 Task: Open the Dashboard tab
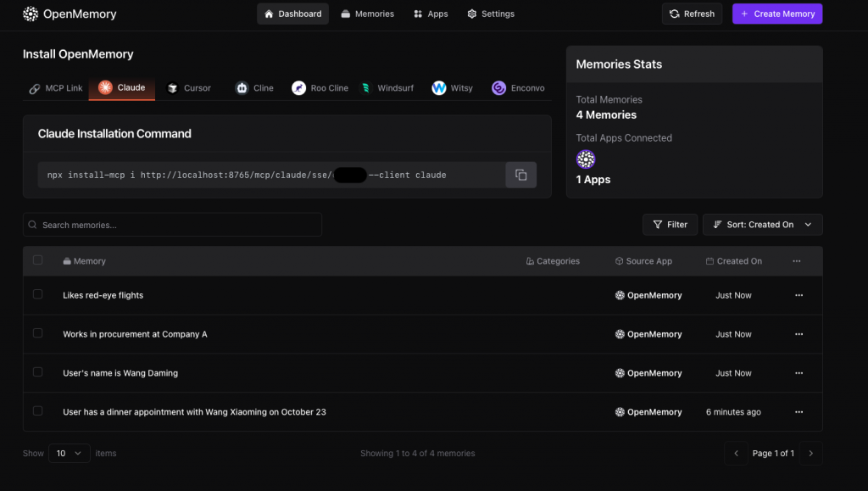point(292,14)
